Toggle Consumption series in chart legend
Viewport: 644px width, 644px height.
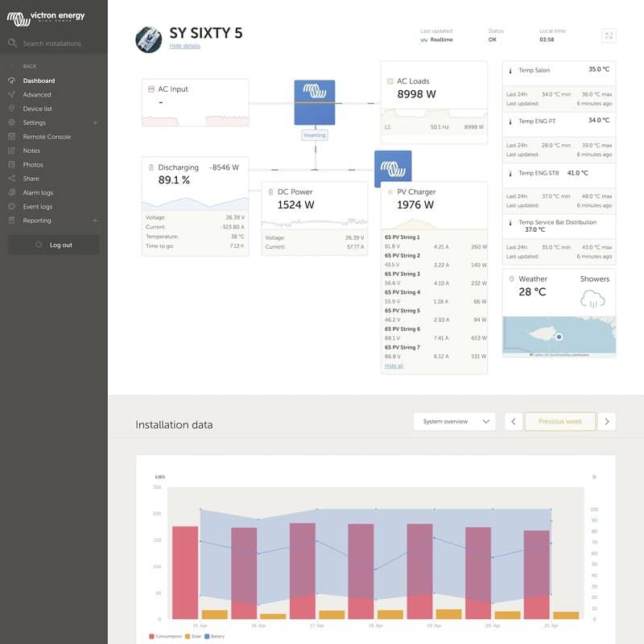(x=167, y=637)
